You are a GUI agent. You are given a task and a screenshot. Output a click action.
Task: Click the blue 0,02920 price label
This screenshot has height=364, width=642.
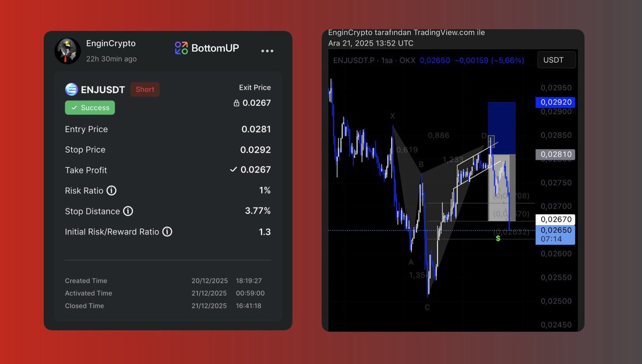point(555,102)
